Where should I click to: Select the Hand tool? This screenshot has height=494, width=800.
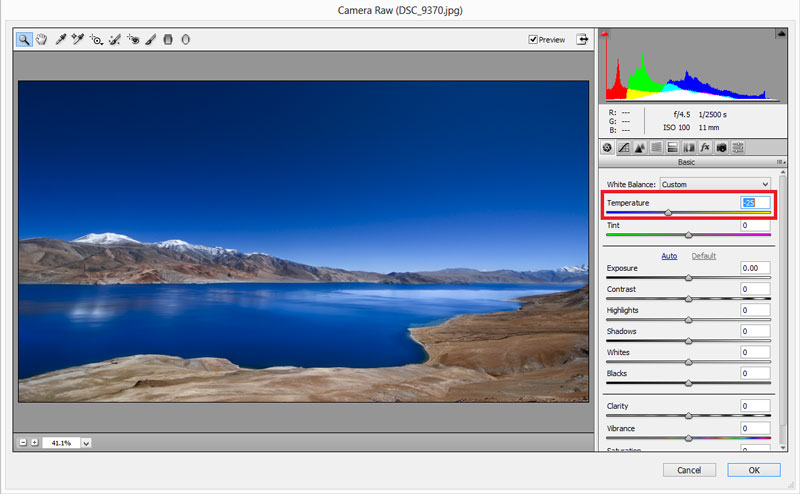(42, 40)
